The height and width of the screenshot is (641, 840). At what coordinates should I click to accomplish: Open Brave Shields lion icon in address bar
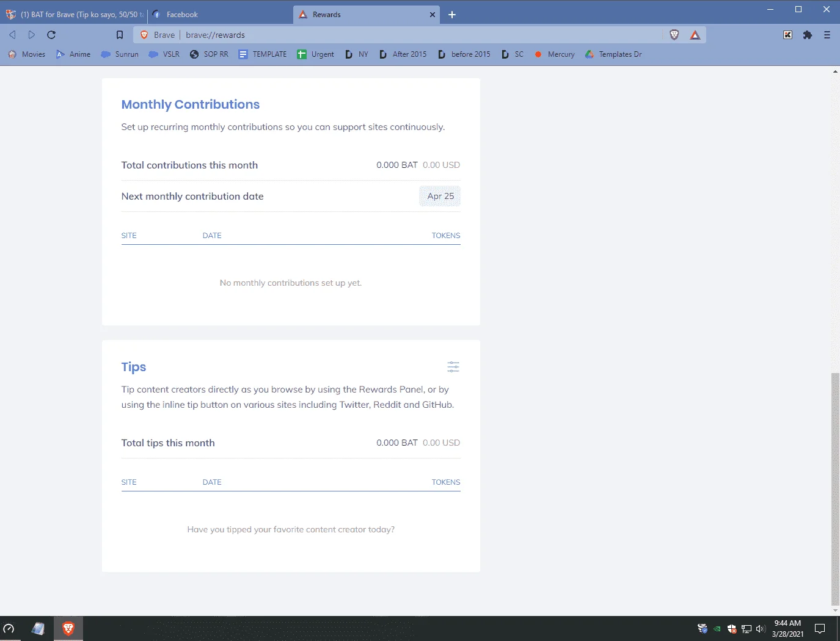(x=674, y=35)
